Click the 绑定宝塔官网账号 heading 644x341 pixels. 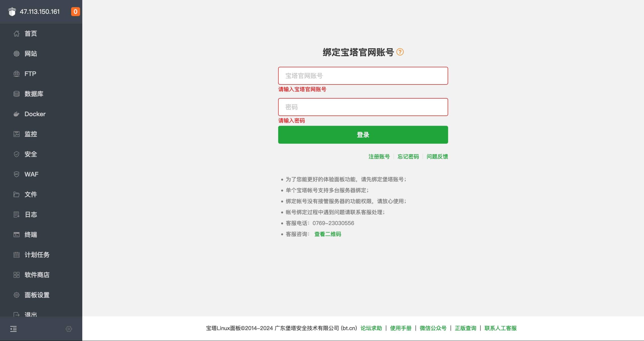click(358, 52)
